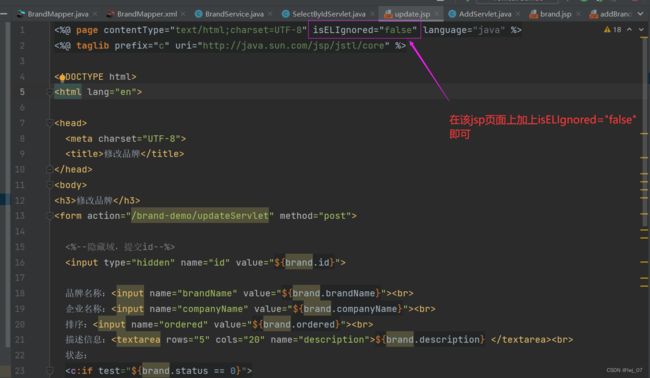
Task: Click the "/brand-demo/updateServlet" action value
Action: (x=200, y=216)
